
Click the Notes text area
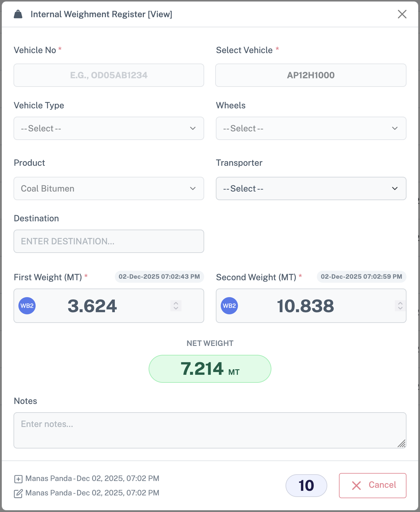click(210, 430)
